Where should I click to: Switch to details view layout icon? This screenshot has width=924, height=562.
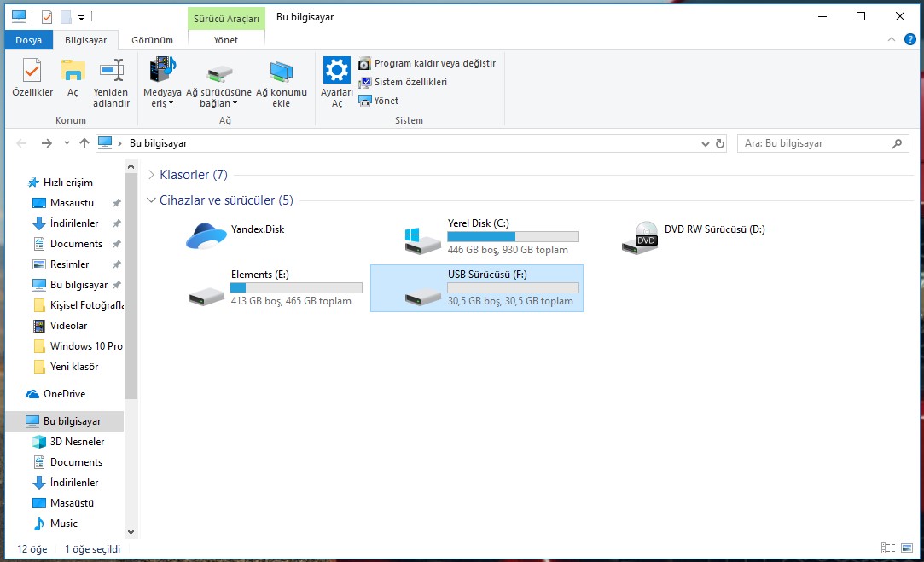888,548
